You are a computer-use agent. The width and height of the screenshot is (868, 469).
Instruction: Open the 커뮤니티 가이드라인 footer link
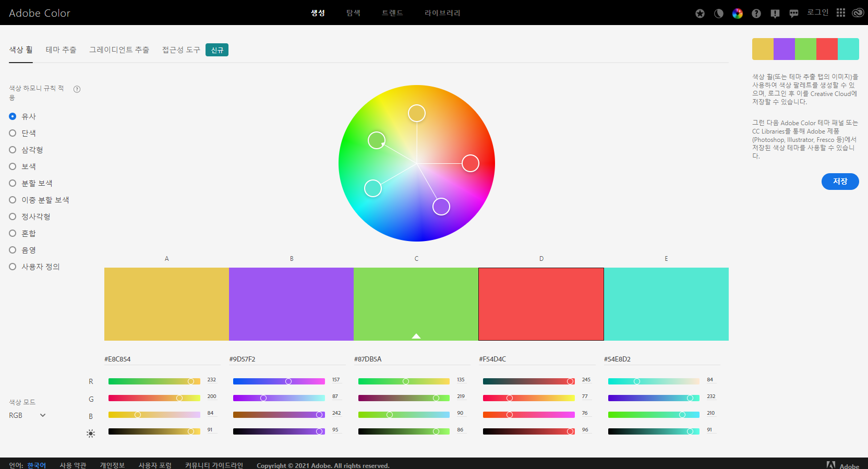[214, 465]
